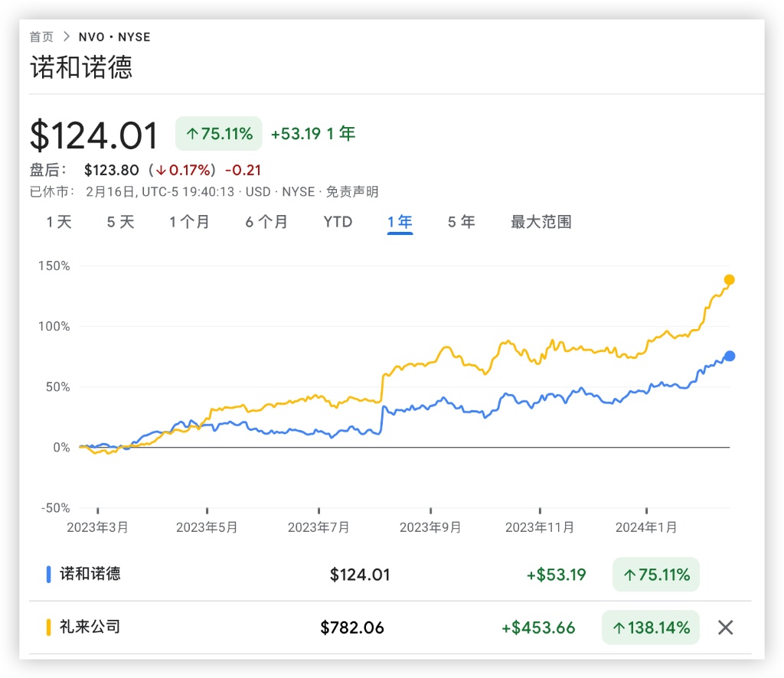Choose the 6个月 range tab

pos(266,222)
